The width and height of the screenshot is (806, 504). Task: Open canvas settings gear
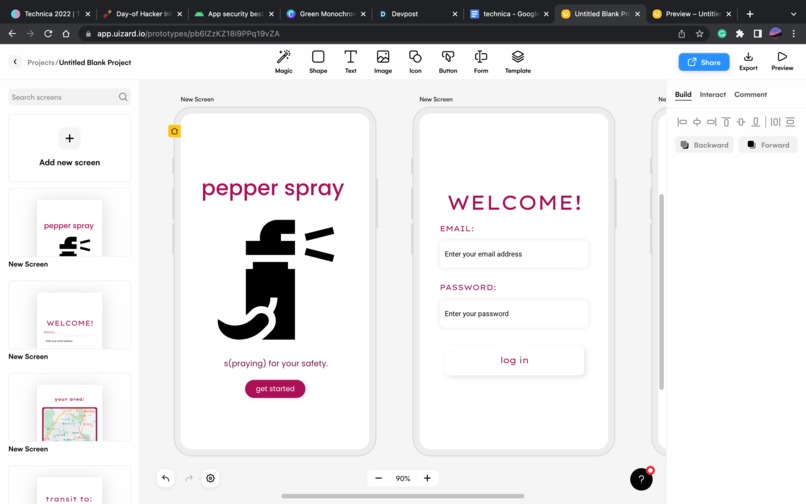[x=210, y=478]
